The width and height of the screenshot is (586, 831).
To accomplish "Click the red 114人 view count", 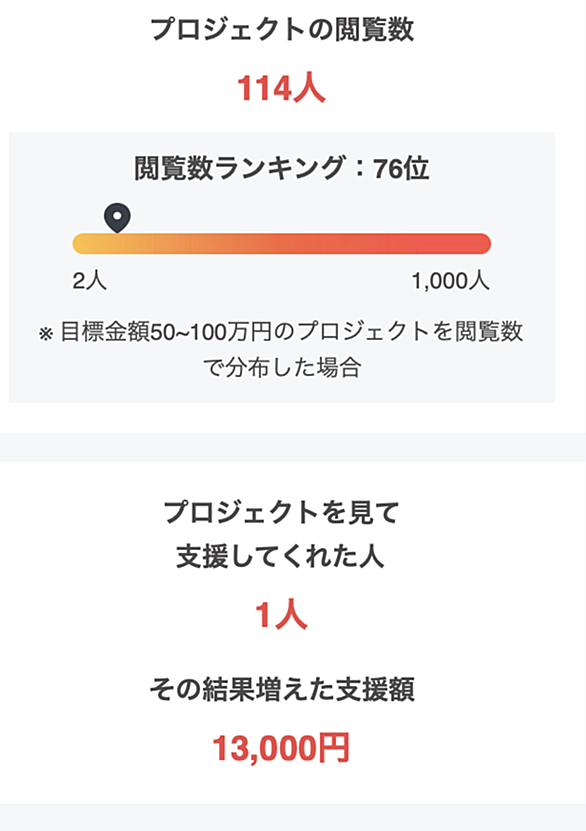I will point(281,88).
